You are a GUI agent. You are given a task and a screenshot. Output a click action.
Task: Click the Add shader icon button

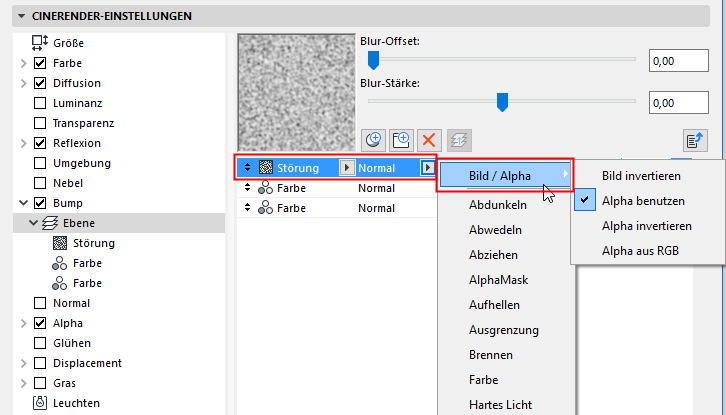tap(373, 140)
